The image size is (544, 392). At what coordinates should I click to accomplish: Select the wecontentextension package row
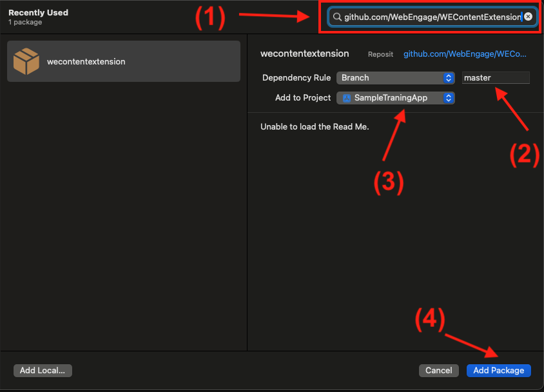pyautogui.click(x=124, y=61)
